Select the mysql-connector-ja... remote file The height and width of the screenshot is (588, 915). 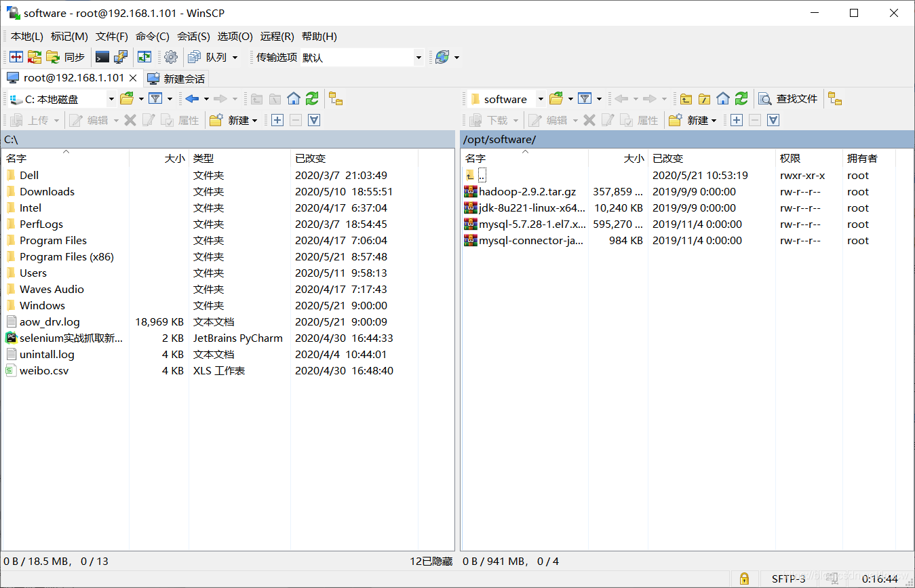[531, 241]
